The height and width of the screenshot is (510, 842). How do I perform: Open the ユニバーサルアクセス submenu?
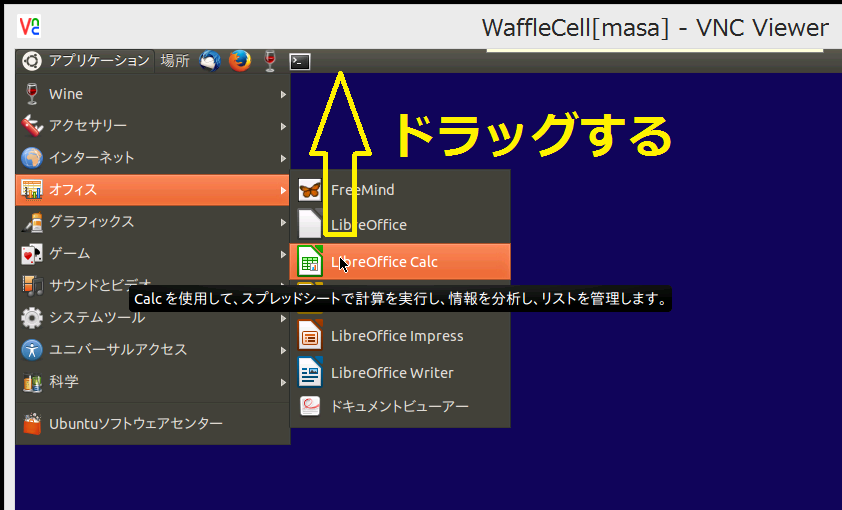pyautogui.click(x=153, y=349)
